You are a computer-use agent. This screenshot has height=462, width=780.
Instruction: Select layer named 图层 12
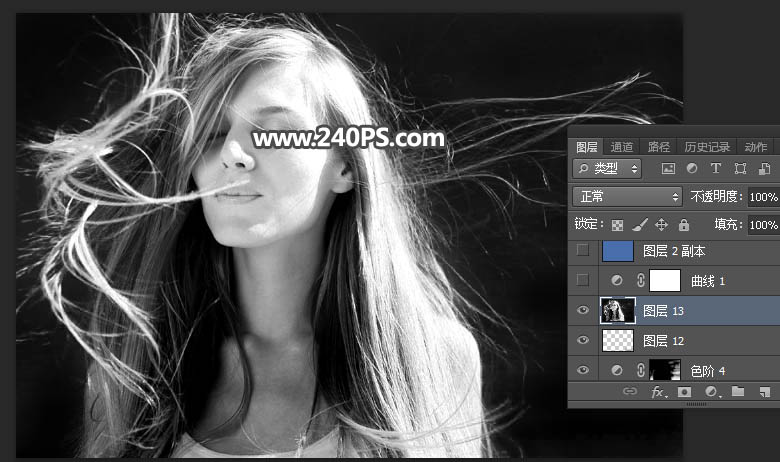click(663, 341)
